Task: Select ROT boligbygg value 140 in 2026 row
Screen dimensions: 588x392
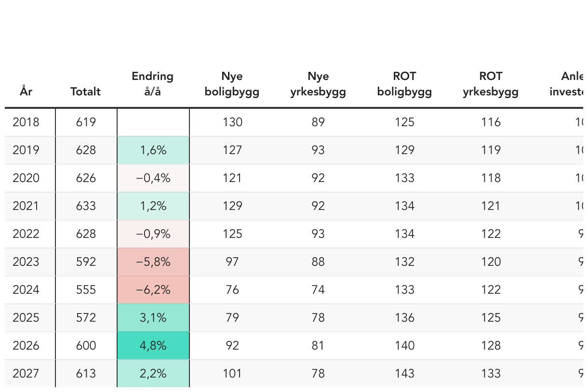Action: click(x=404, y=346)
